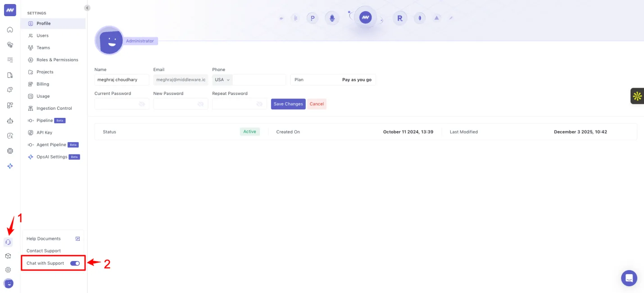The height and width of the screenshot is (293, 644).
Task: Show the Current Password text
Action: point(142,104)
